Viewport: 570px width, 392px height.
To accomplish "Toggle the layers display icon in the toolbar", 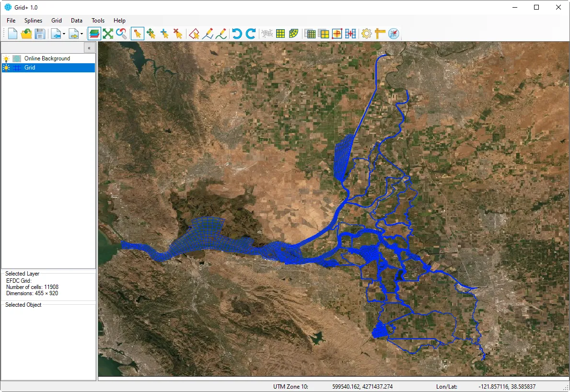I will 94,34.
